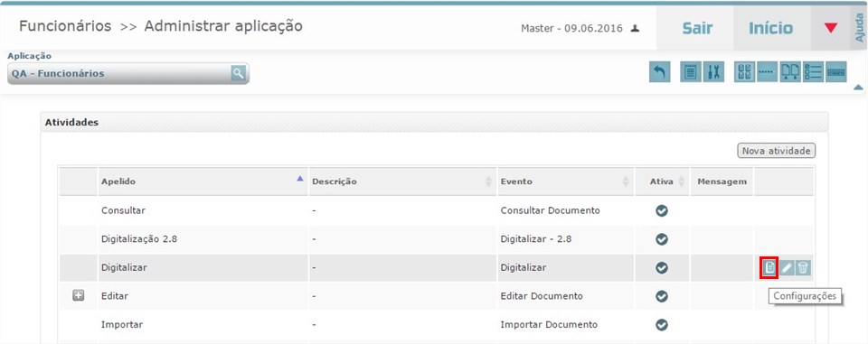Click the Nova atividade button

tap(776, 151)
